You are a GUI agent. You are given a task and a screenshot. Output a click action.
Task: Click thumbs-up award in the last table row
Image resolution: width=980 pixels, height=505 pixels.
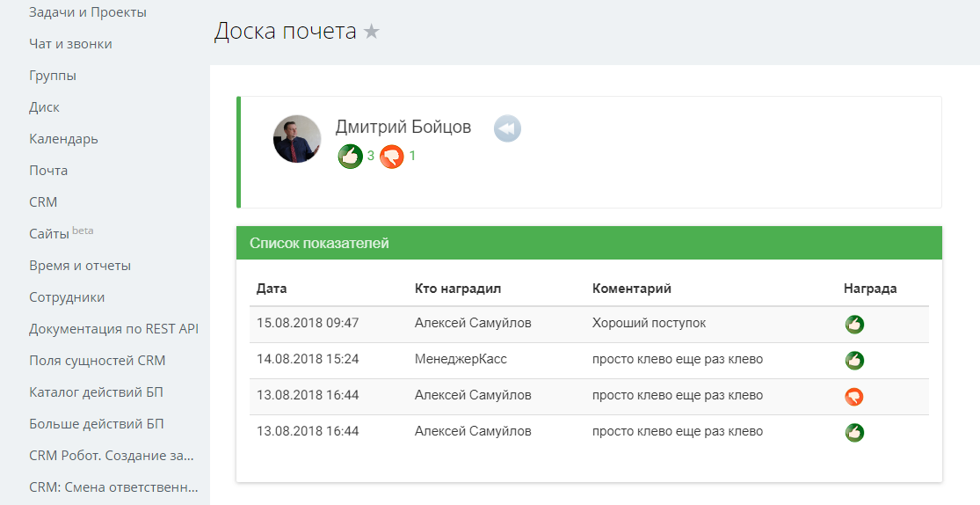click(853, 432)
